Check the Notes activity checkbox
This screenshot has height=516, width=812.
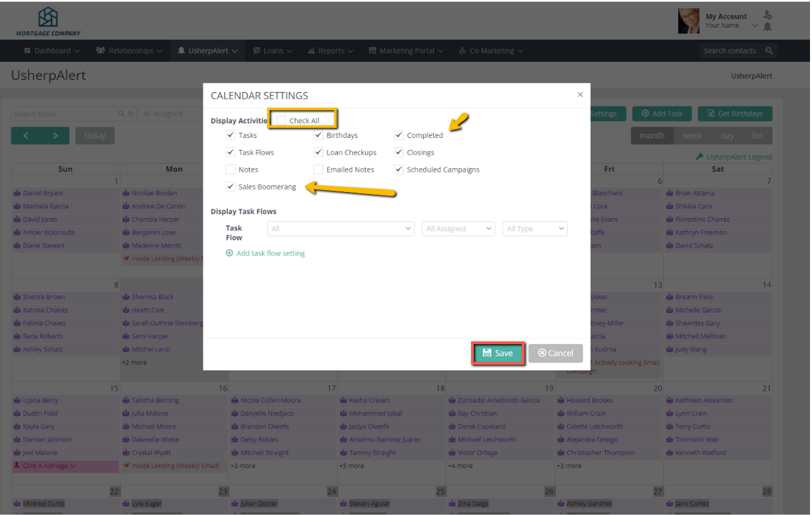click(x=230, y=170)
